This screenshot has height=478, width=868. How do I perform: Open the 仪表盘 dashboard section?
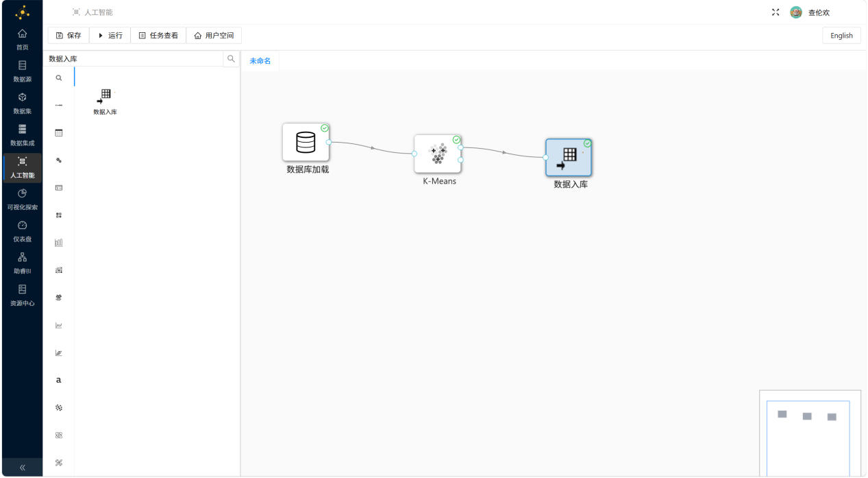(22, 230)
